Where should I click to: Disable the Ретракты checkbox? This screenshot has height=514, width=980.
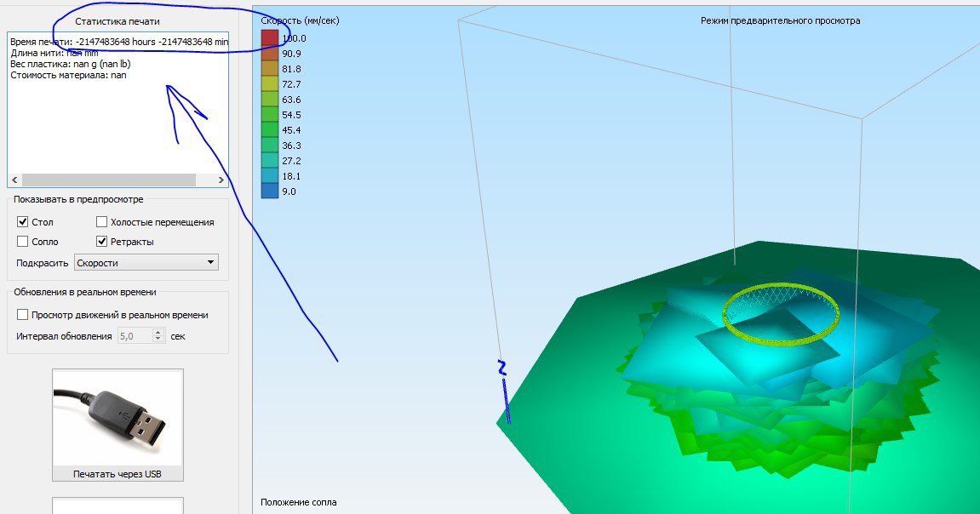[x=102, y=241]
